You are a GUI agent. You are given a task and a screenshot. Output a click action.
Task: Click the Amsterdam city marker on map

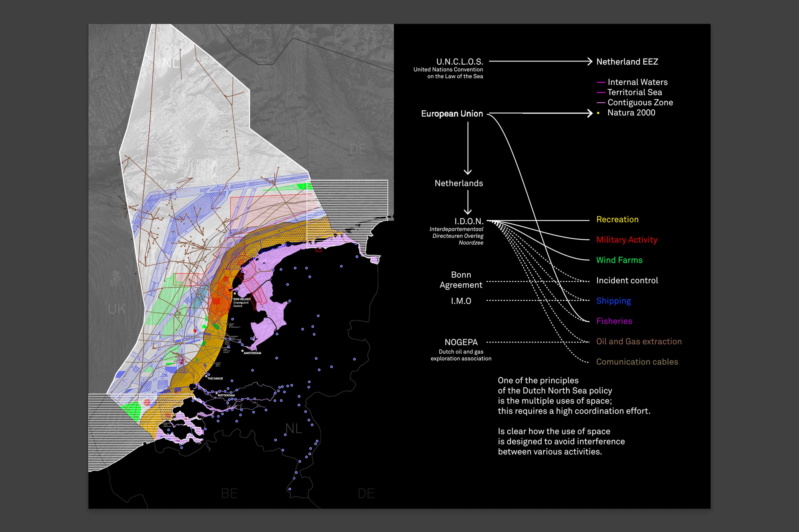(243, 351)
